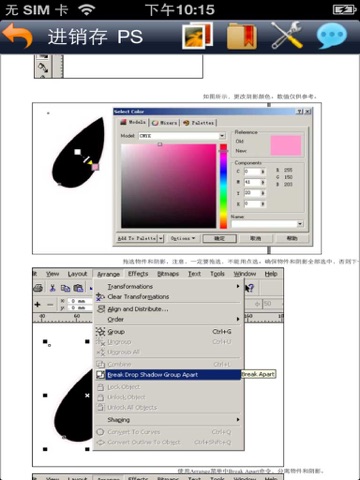Select Group in the Arrange menu
Screen dimensions: 360x480
click(x=168, y=332)
